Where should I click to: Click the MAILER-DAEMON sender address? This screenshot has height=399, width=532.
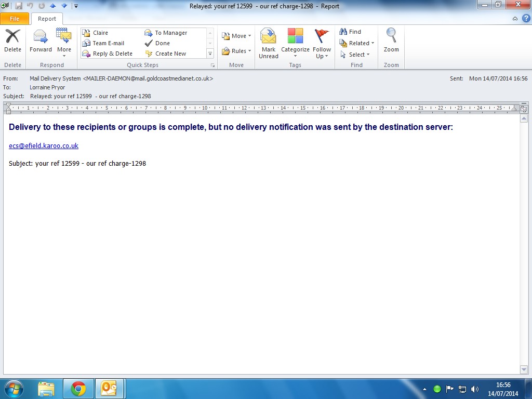coord(148,78)
